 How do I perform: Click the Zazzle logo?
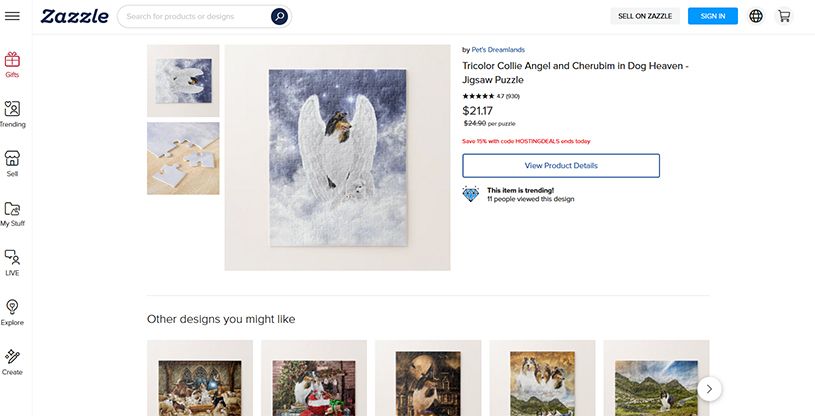75,16
